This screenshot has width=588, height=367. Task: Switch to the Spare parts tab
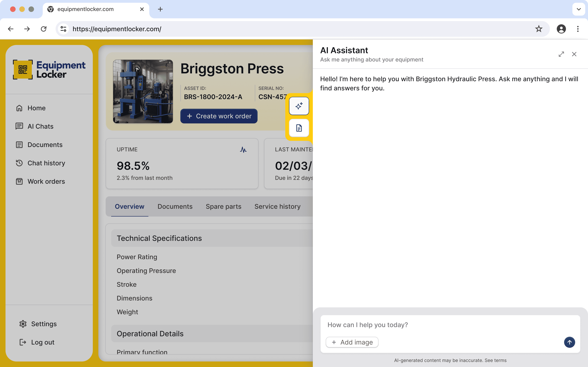click(223, 206)
